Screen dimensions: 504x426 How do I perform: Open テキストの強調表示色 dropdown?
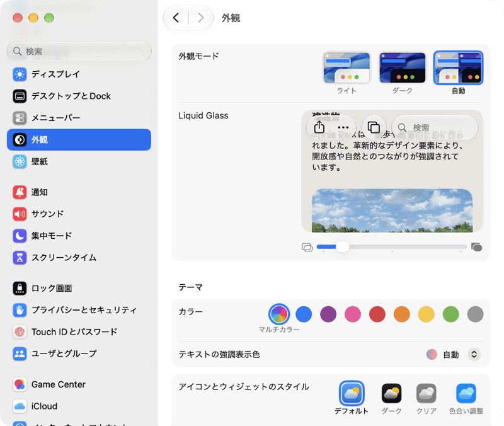(x=474, y=354)
